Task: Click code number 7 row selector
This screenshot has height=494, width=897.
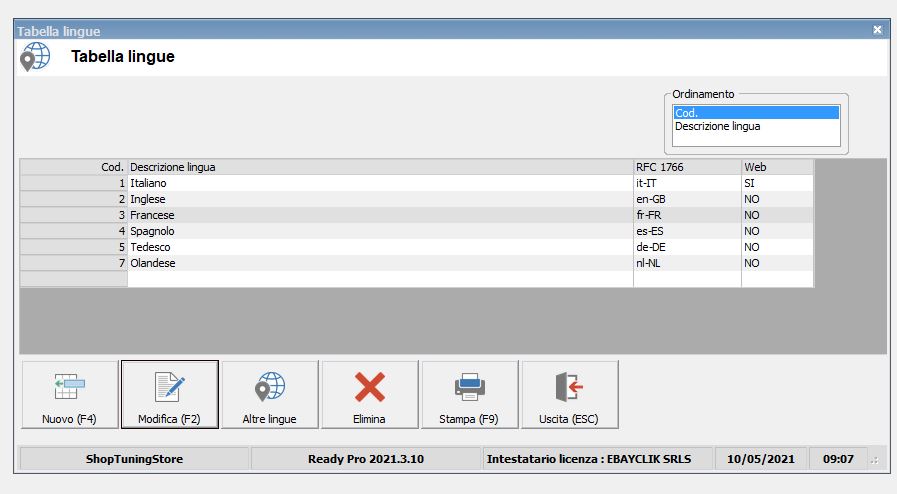Action: [74, 263]
